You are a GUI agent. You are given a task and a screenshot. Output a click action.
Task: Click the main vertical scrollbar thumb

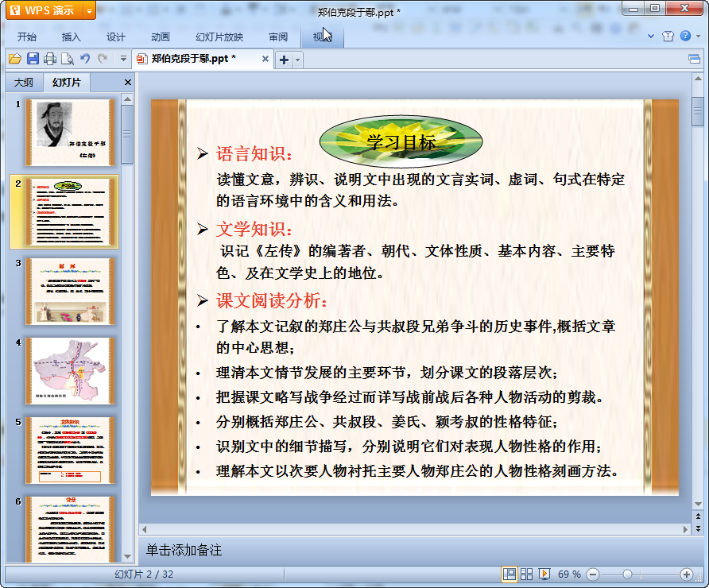coord(698,110)
